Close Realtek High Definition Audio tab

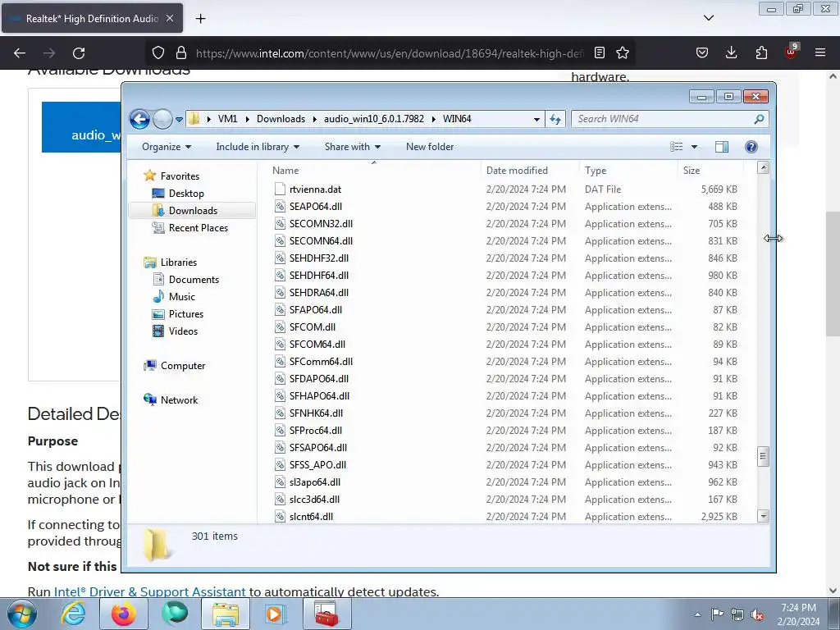(x=170, y=18)
